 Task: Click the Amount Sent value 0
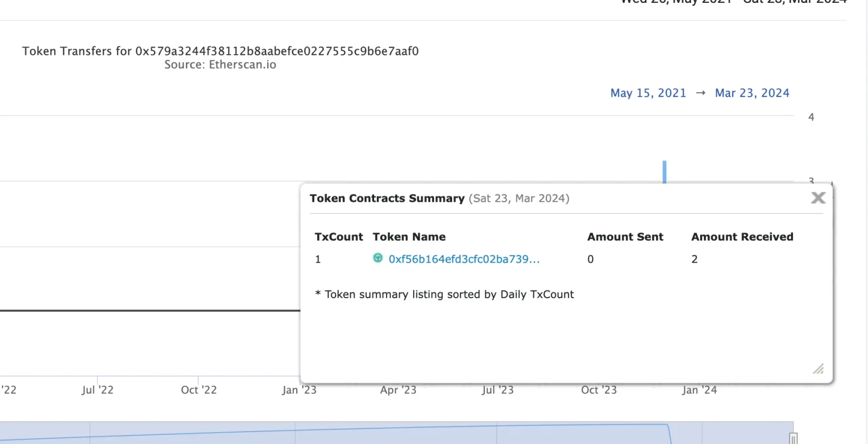point(591,259)
